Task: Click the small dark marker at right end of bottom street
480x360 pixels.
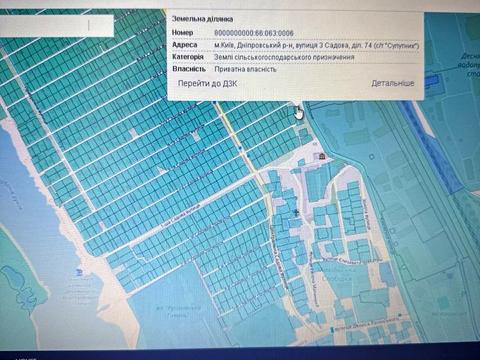Action: tap(400, 315)
